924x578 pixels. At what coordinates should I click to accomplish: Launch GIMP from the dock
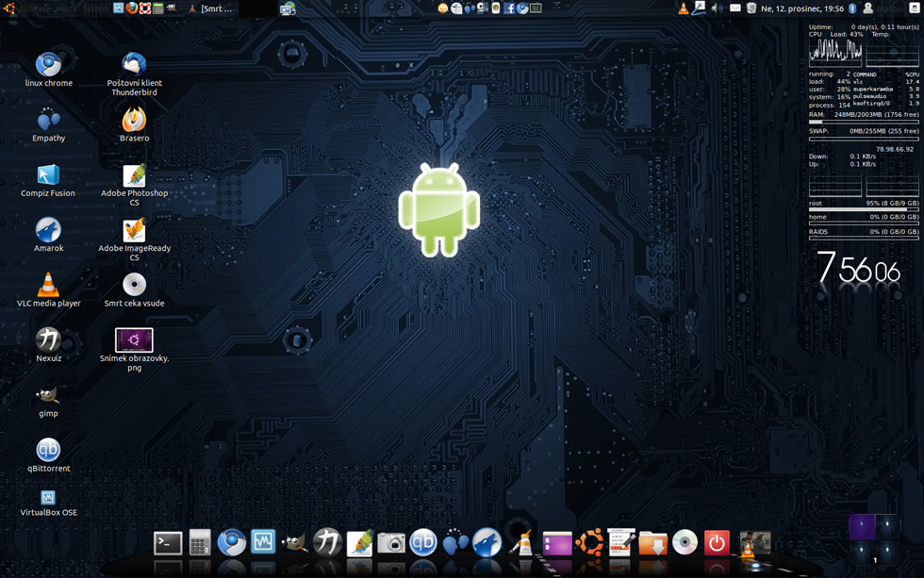(294, 542)
